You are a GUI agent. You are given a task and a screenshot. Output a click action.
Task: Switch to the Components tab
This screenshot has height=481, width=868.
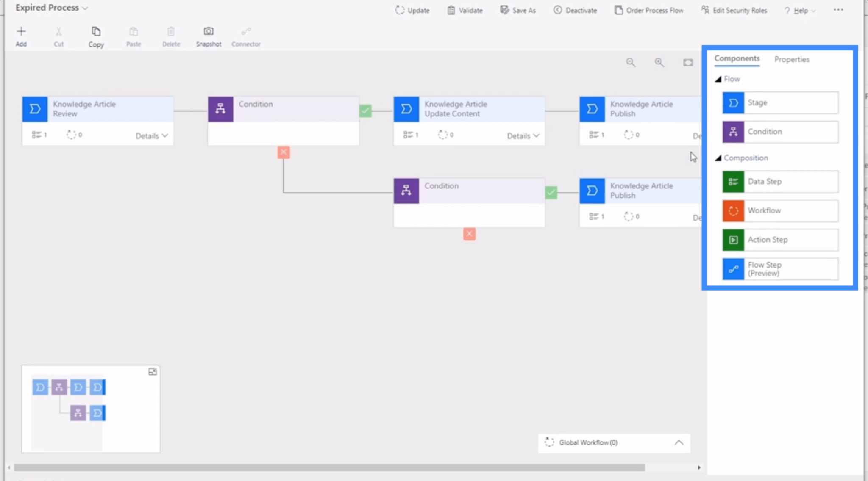[737, 59]
